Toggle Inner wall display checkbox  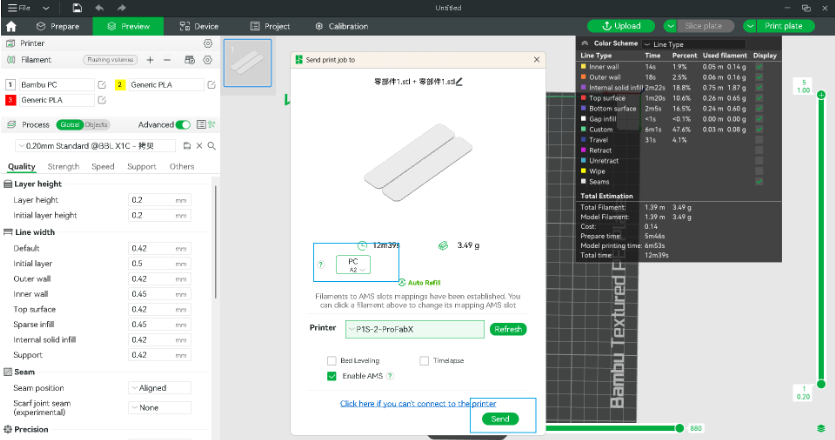[x=759, y=67]
